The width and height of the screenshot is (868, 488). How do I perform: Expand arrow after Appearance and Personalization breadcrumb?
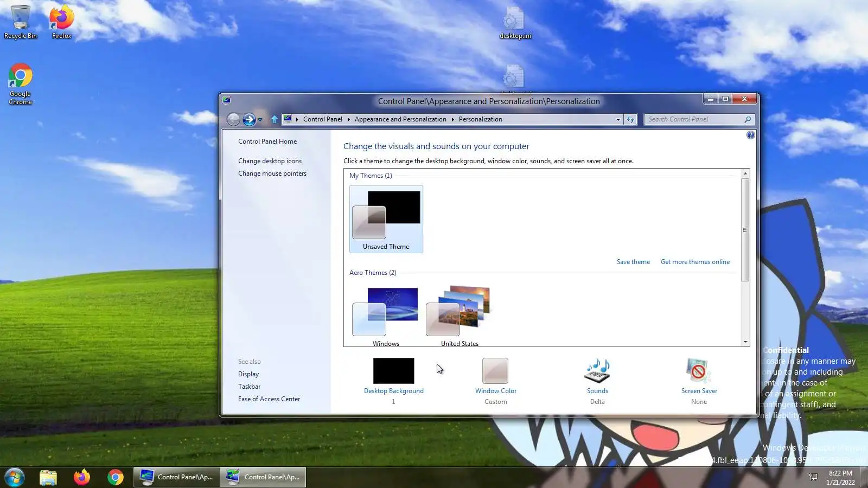452,119
